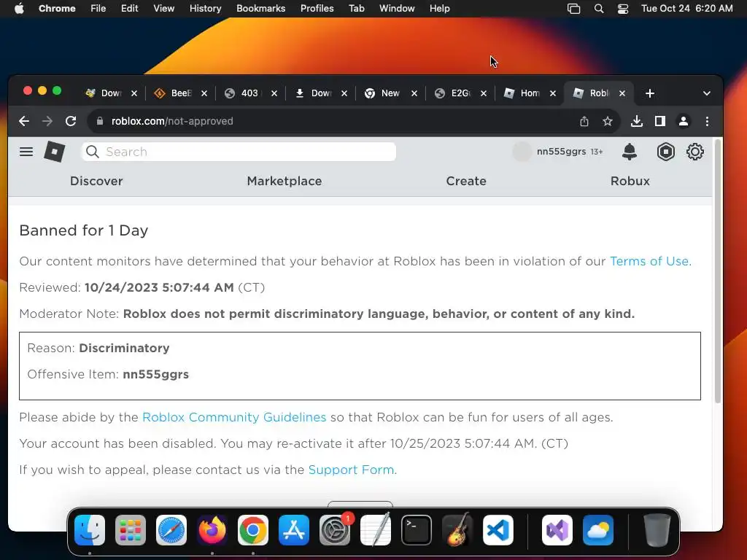Open the Robux balance hexagon icon

click(665, 152)
